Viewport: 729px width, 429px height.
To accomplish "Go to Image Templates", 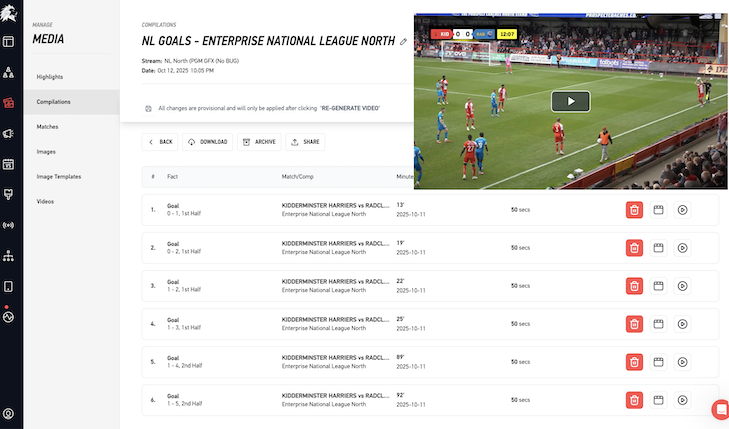I will (59, 177).
